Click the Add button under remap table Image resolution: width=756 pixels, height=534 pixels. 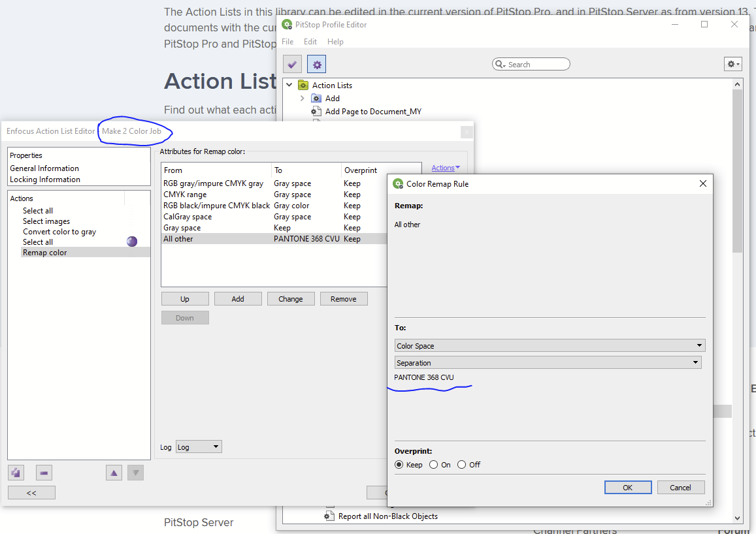point(238,298)
